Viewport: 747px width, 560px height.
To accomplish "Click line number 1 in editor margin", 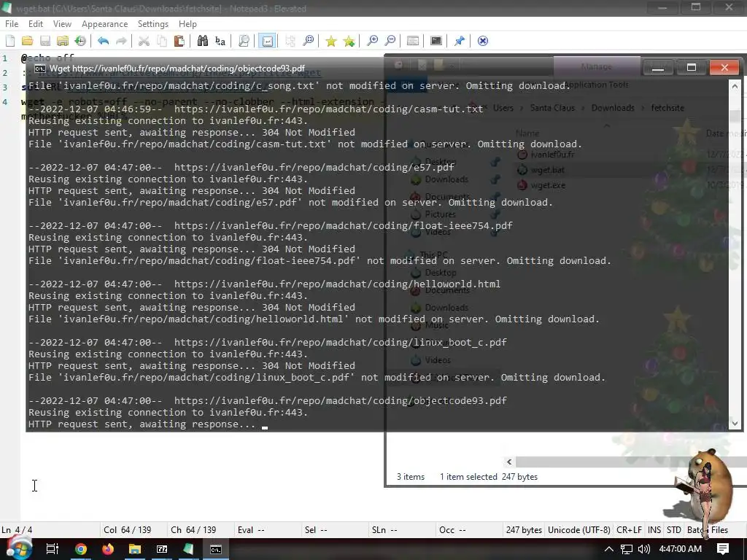I will [x=5, y=58].
